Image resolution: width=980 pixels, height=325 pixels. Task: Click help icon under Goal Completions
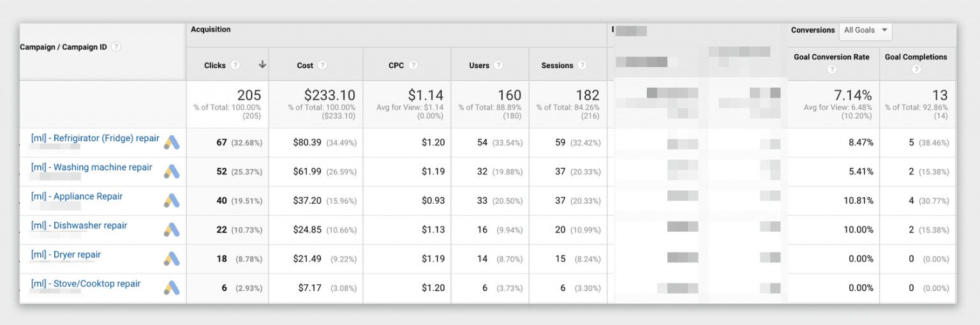[x=916, y=69]
